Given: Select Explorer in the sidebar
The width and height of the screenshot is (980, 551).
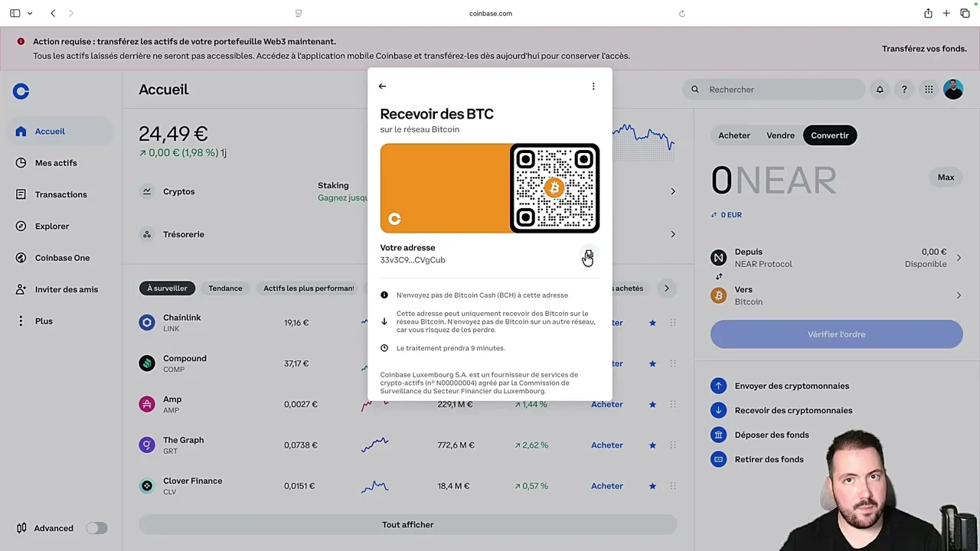Looking at the screenshot, I should (x=51, y=226).
